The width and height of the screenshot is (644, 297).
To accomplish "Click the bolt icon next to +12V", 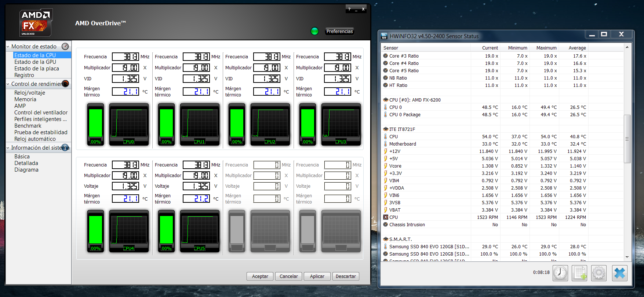I will 385,151.
